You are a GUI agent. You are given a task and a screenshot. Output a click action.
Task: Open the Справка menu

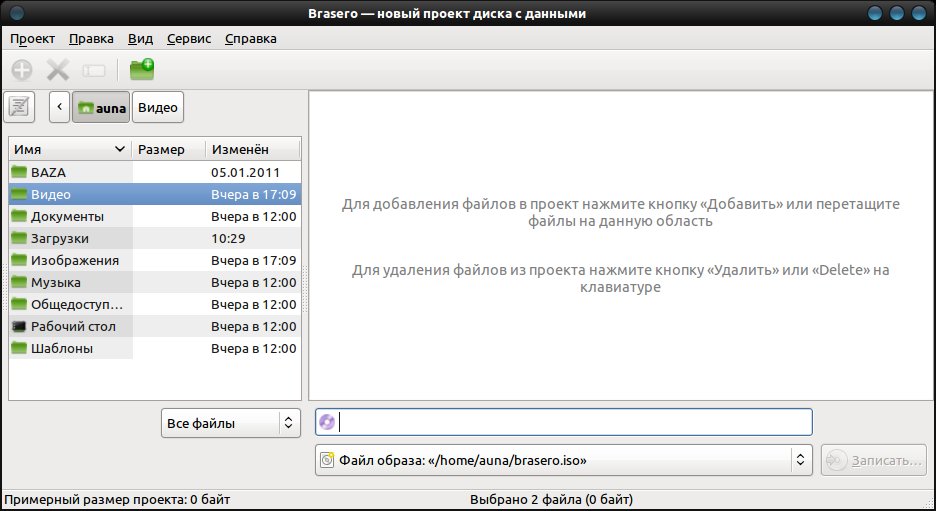251,39
